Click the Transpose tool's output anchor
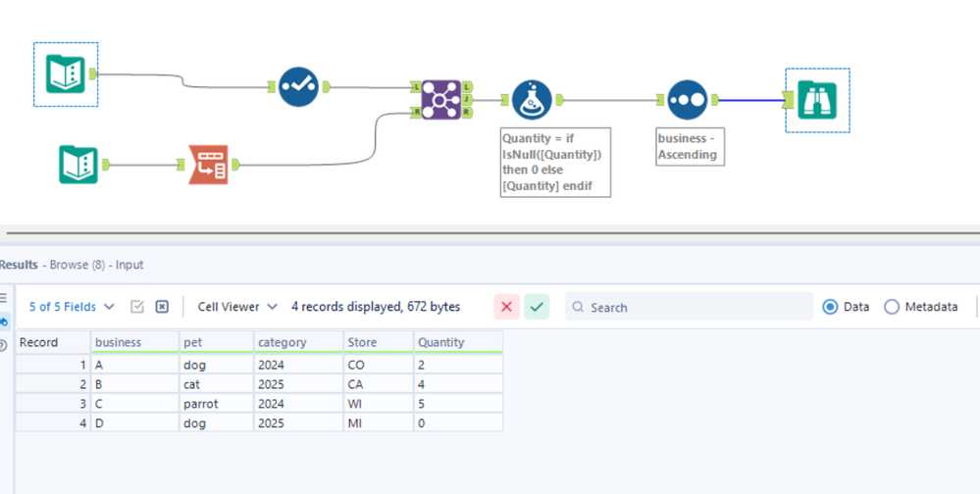 pyautogui.click(x=235, y=165)
